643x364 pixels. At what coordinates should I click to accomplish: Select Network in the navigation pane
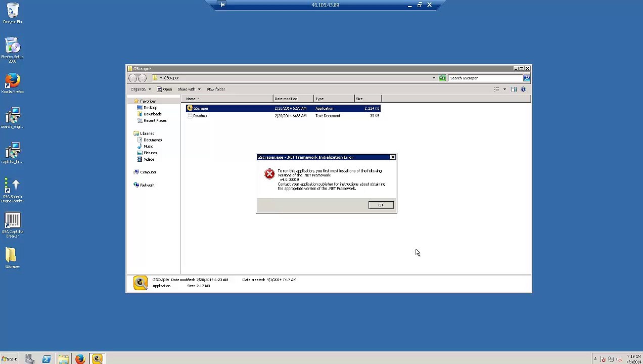pos(147,185)
